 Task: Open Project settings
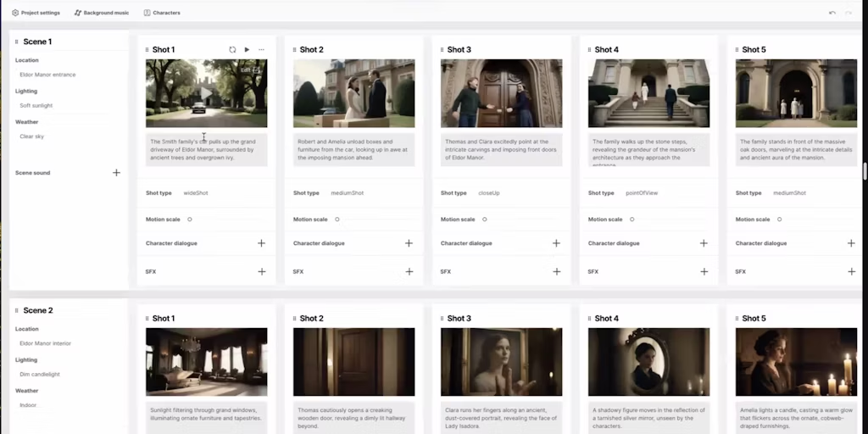[36, 13]
